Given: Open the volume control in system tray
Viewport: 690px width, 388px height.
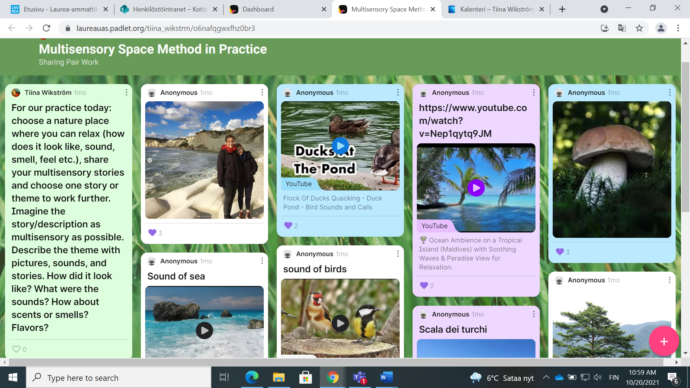Looking at the screenshot, I should (x=597, y=377).
